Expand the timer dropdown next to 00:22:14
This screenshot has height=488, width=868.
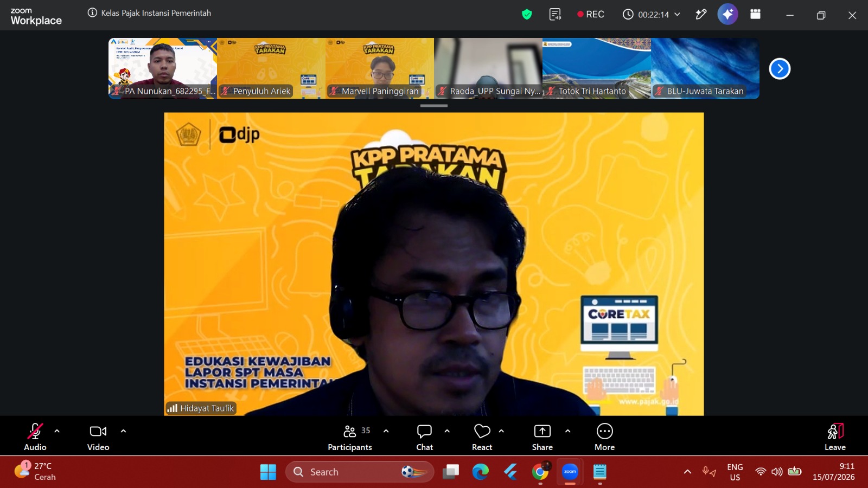tap(677, 15)
